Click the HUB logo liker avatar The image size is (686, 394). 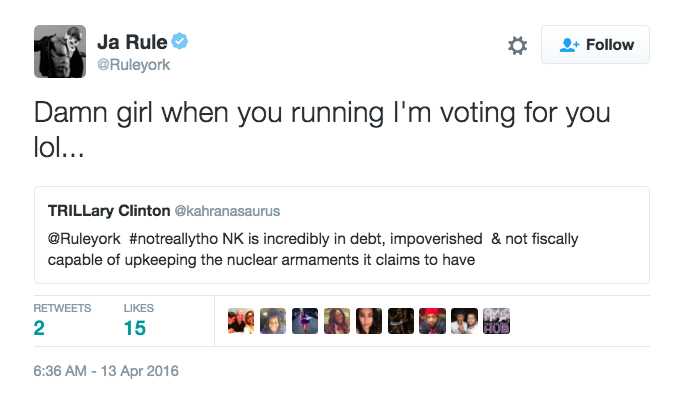click(x=496, y=321)
